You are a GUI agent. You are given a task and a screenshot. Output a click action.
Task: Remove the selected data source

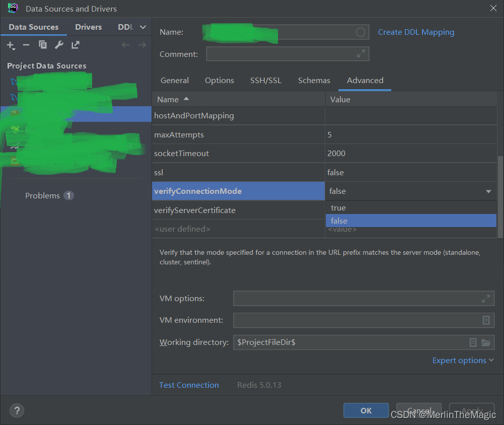(26, 45)
